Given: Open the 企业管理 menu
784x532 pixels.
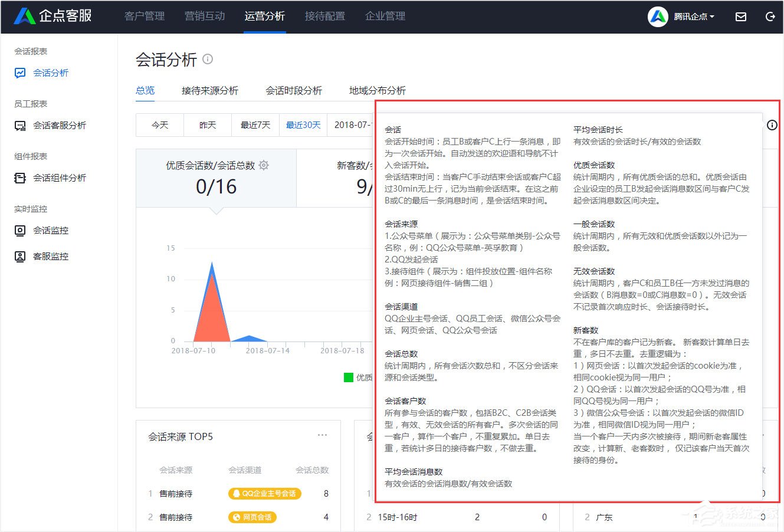Looking at the screenshot, I should click(x=384, y=16).
